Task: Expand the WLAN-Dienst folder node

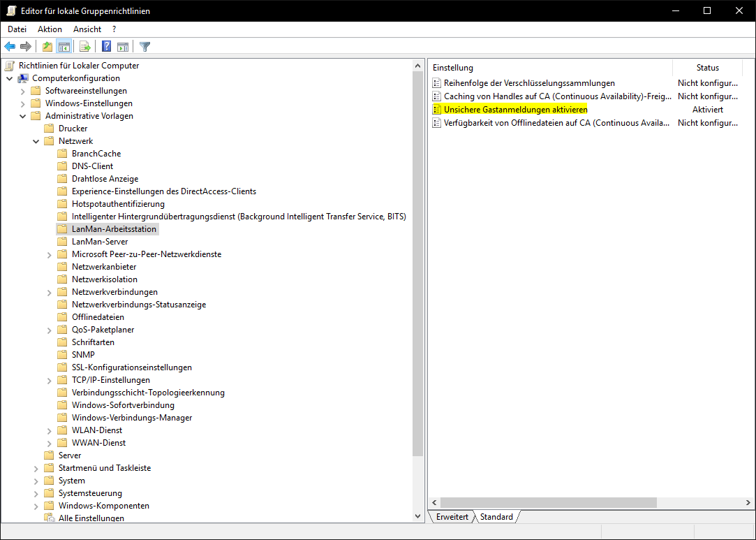Action: click(50, 430)
